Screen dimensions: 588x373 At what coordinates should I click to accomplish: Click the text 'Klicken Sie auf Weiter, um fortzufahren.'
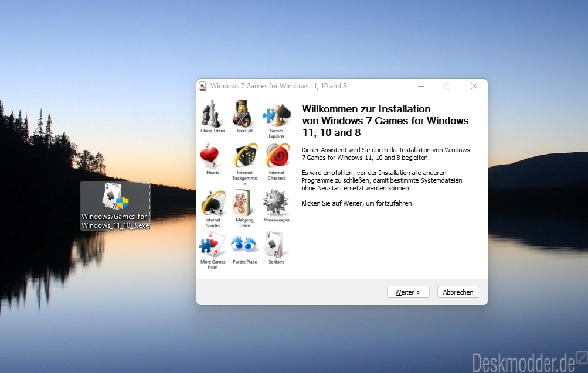(x=358, y=203)
